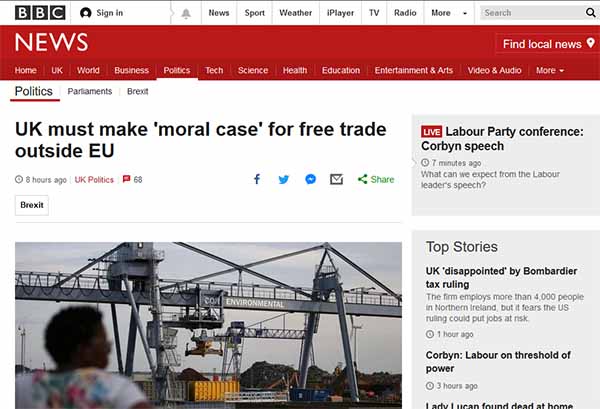Viewport: 600px width, 409px height.
Task: Open Parliaments sub-navigation item
Action: [90, 91]
